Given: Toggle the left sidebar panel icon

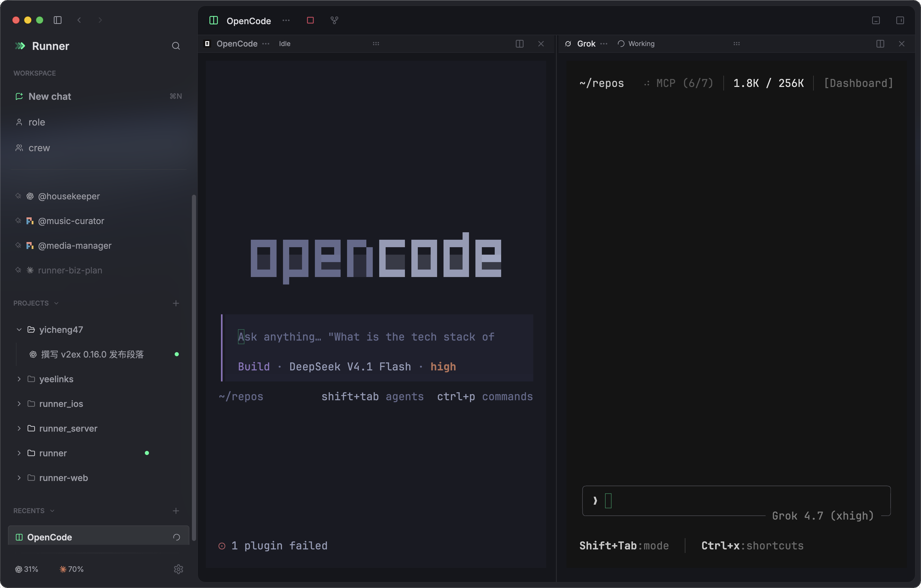Looking at the screenshot, I should tap(58, 20).
